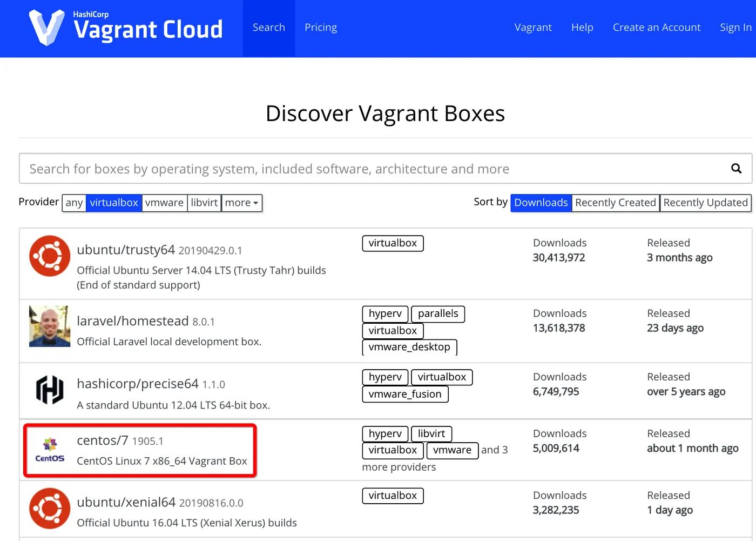Image resolution: width=756 pixels, height=541 pixels.
Task: Click hyperv tag on centos/7 row
Action: [385, 433]
